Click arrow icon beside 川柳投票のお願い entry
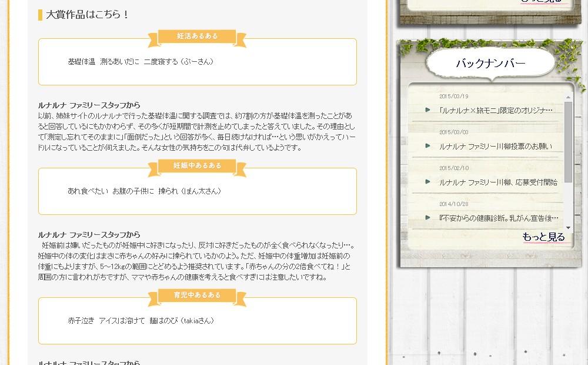 (428, 146)
